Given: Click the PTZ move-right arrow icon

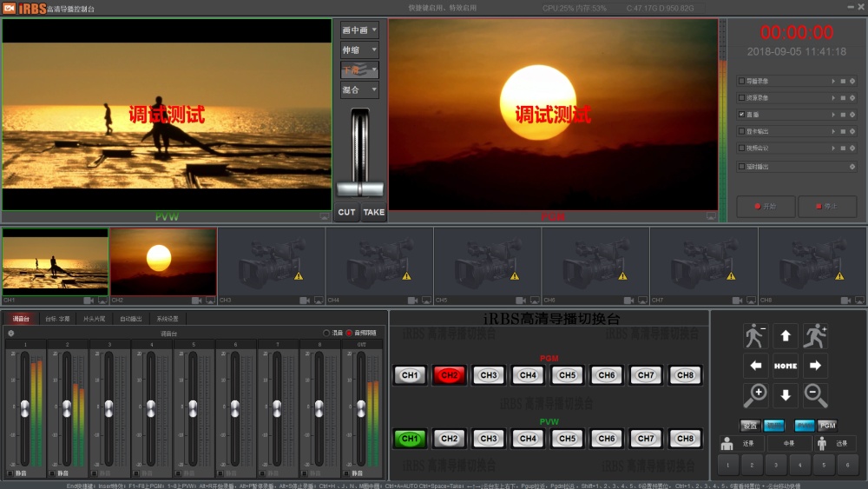Looking at the screenshot, I should click(815, 366).
